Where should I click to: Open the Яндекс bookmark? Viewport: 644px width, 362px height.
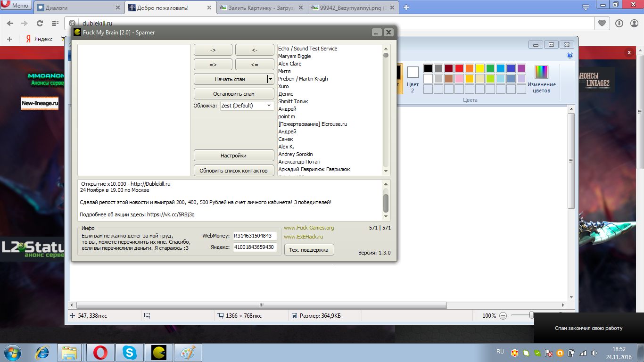(39, 39)
